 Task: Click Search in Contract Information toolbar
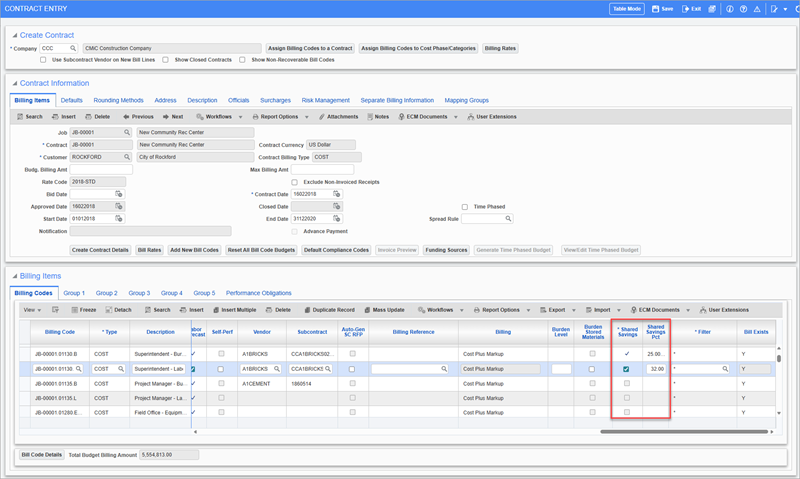[x=30, y=117]
